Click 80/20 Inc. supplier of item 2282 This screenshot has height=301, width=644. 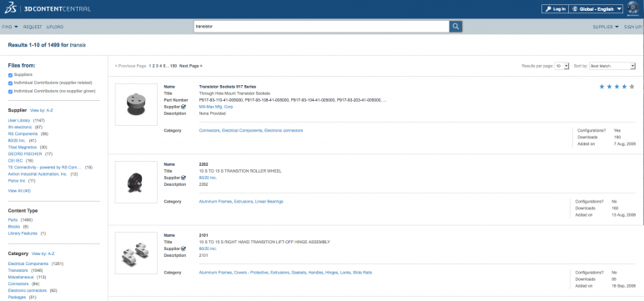coord(208,178)
